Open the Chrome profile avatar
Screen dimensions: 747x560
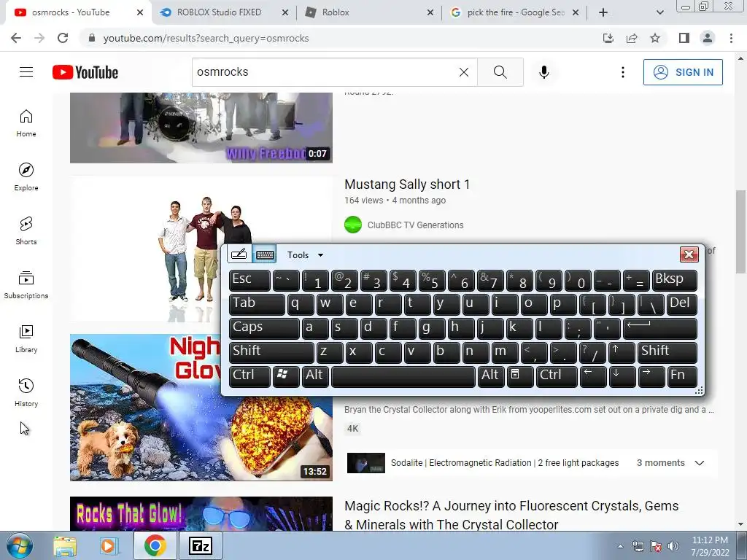[x=708, y=38]
